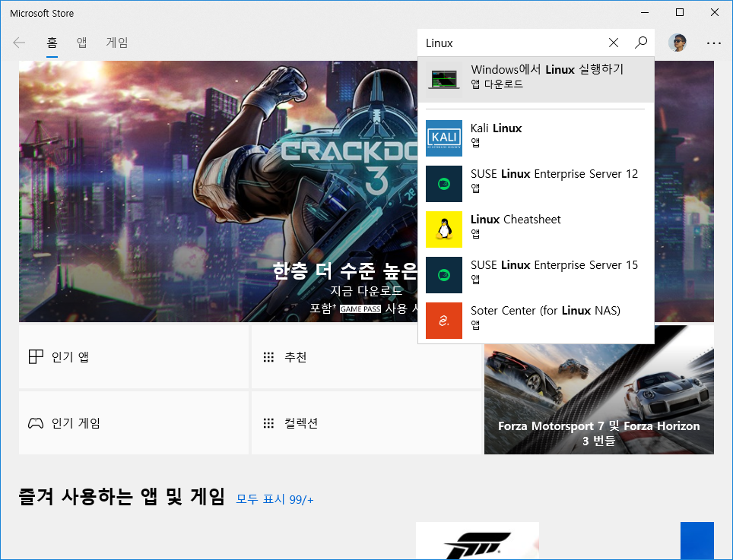The height and width of the screenshot is (560, 733).
Task: Click the SUSE Server 15 app icon
Action: tap(444, 274)
